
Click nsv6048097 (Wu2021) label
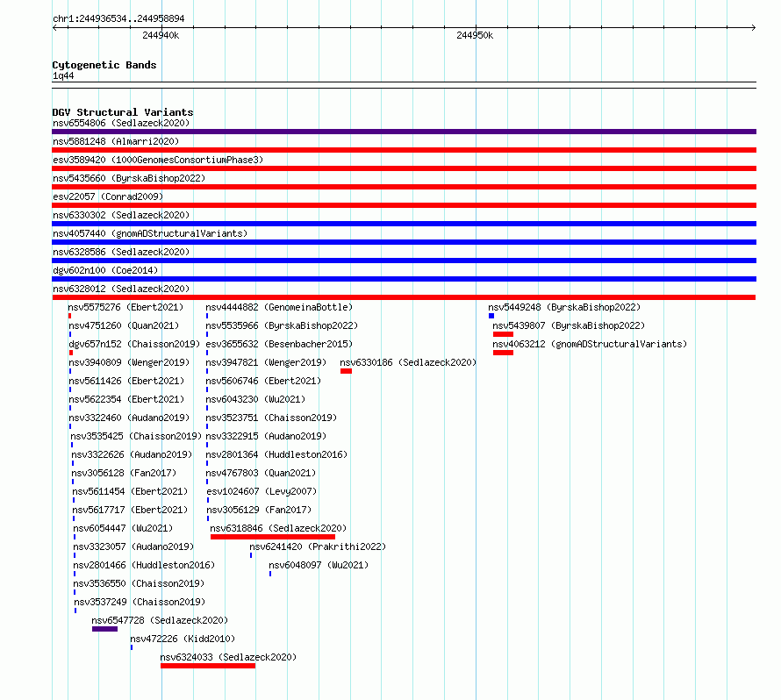[319, 565]
